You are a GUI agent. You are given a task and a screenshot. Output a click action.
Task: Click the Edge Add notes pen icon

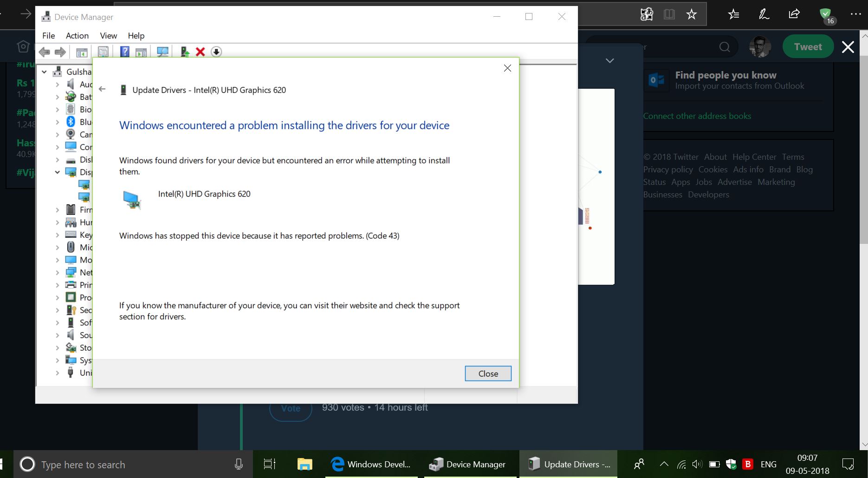click(764, 14)
